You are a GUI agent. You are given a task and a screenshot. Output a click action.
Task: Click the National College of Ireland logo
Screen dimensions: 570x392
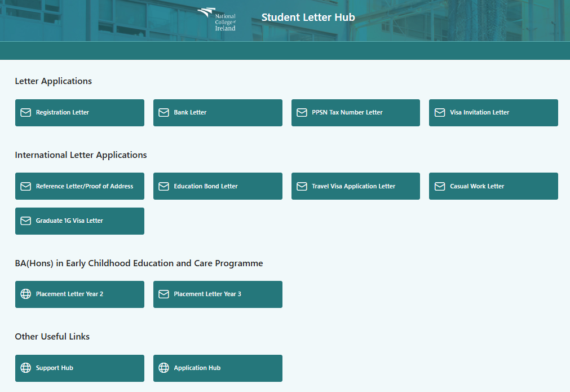click(x=217, y=19)
